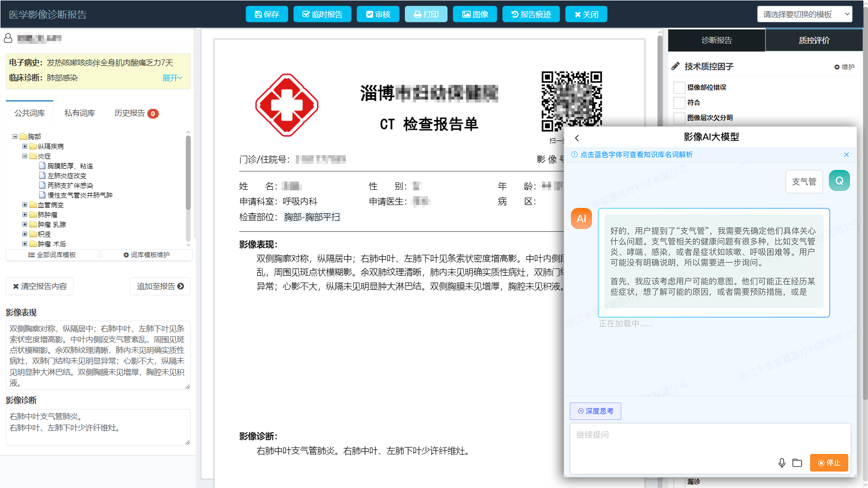Expand the 展开 clinical diagnosis section
This screenshot has width=868, height=488.
170,78
